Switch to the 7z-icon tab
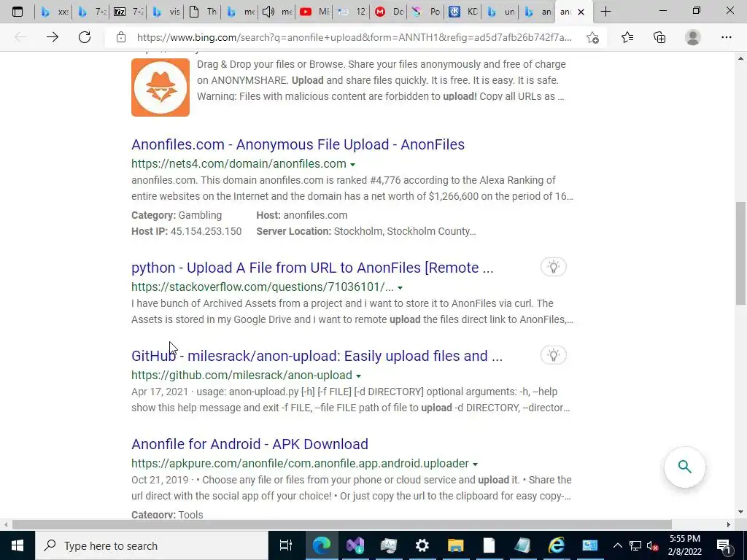The image size is (747, 560). (x=129, y=12)
